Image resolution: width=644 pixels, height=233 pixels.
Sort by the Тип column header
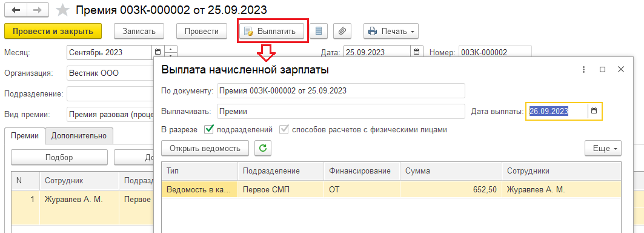[199, 171]
